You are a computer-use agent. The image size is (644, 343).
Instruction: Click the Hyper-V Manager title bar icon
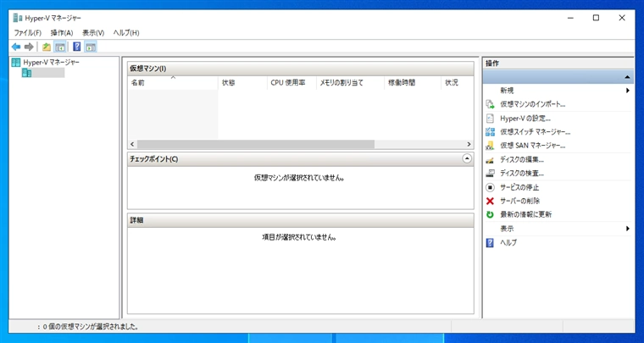(18, 18)
